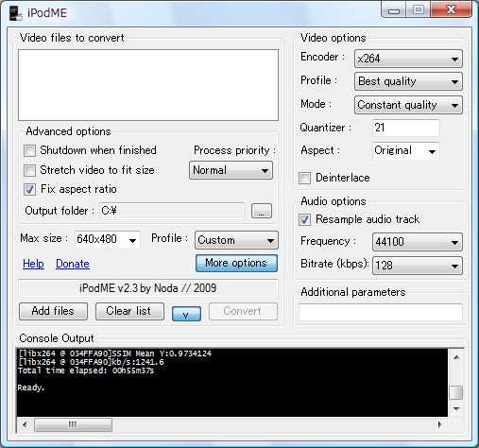This screenshot has width=479, height=448.
Task: Open the video Profile dropdown Best quality
Action: (408, 81)
